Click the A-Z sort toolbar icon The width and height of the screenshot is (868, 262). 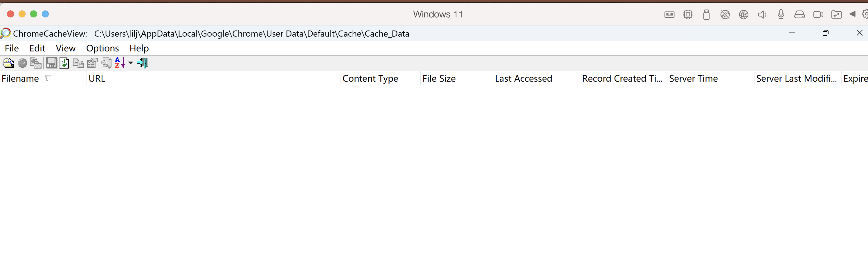click(x=120, y=63)
